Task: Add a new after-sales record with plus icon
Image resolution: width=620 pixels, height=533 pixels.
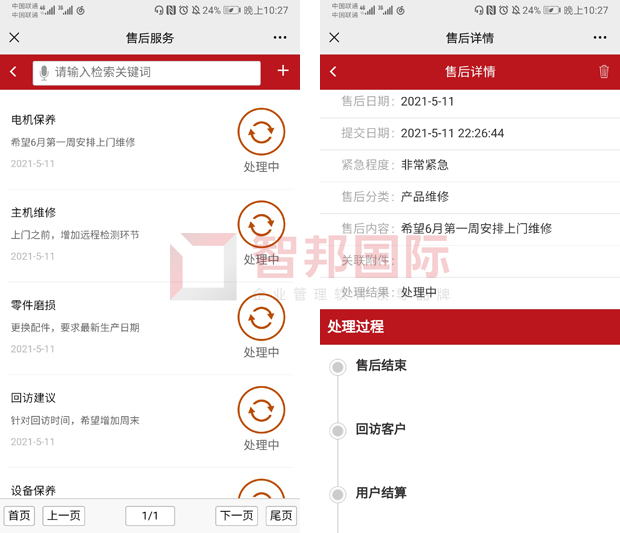Action: pos(283,71)
